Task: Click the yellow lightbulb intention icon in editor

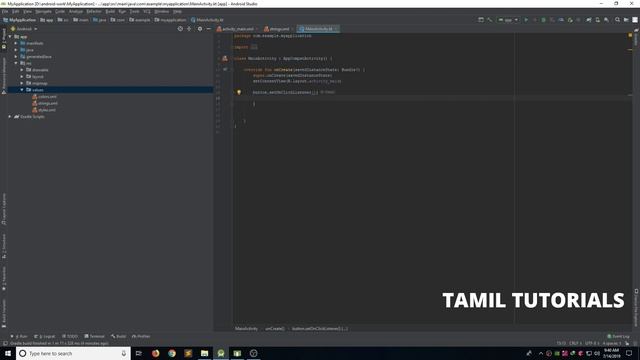Action: tap(239, 92)
